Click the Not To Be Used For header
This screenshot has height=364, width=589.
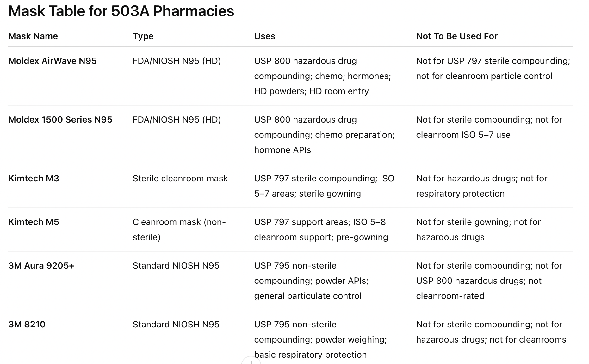[x=456, y=36]
